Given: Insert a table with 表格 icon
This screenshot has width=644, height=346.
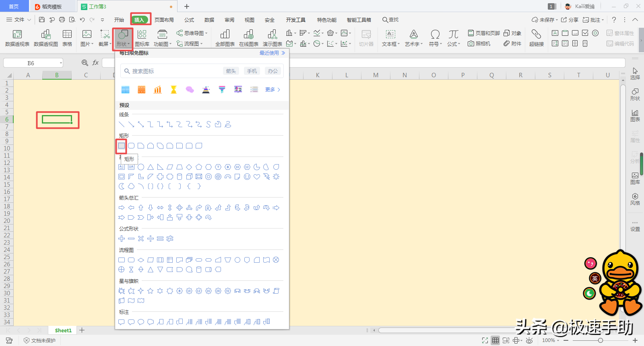Looking at the screenshot, I should 67,38.
